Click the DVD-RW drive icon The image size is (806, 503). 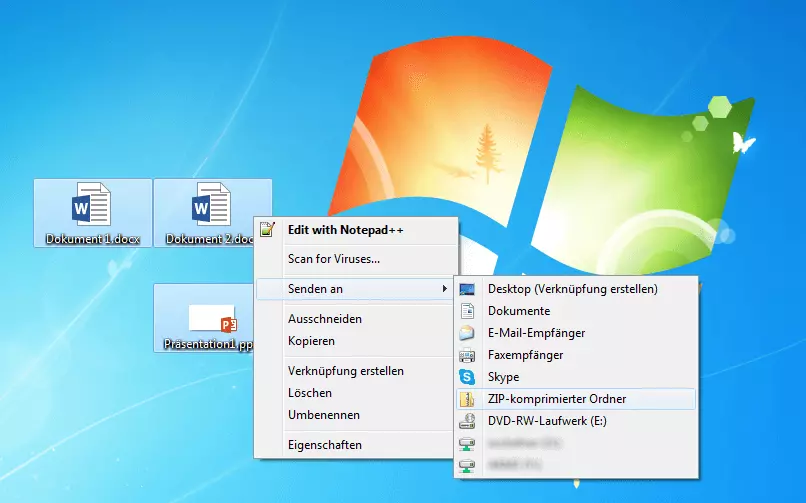tap(467, 421)
